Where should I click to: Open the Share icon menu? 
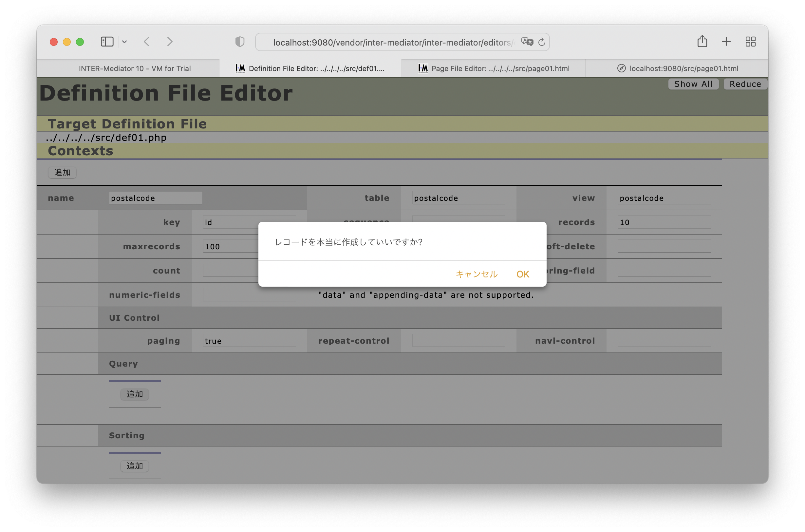pyautogui.click(x=702, y=41)
